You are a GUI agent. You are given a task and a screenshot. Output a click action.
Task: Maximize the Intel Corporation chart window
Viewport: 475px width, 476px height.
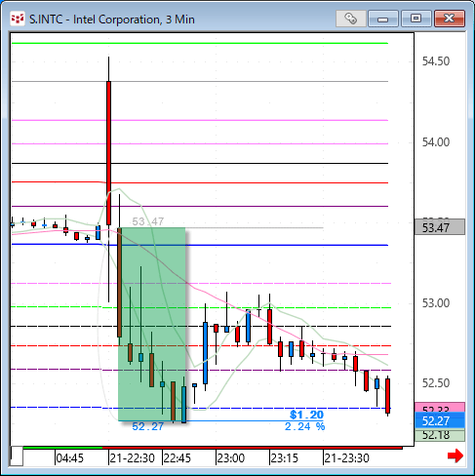coord(416,19)
